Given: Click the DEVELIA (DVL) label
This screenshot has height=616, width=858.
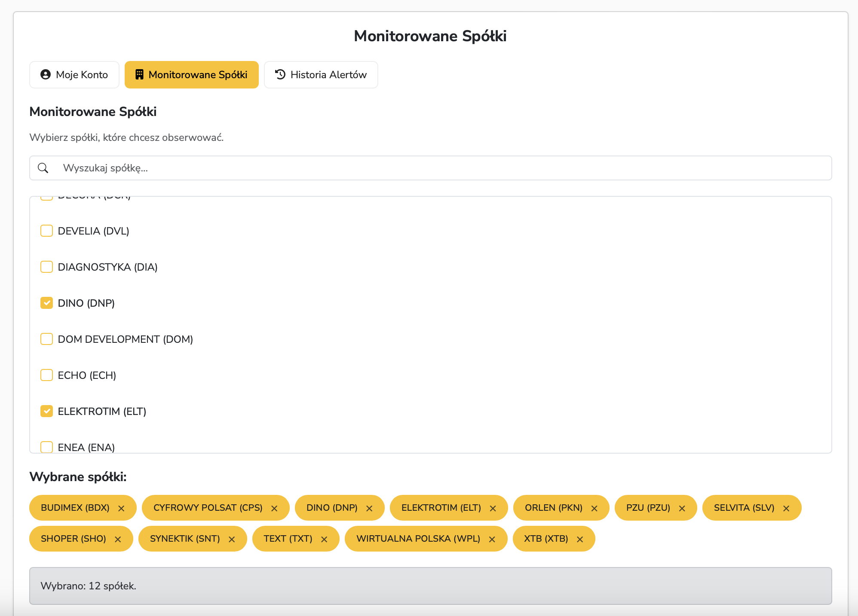Looking at the screenshot, I should click(94, 231).
